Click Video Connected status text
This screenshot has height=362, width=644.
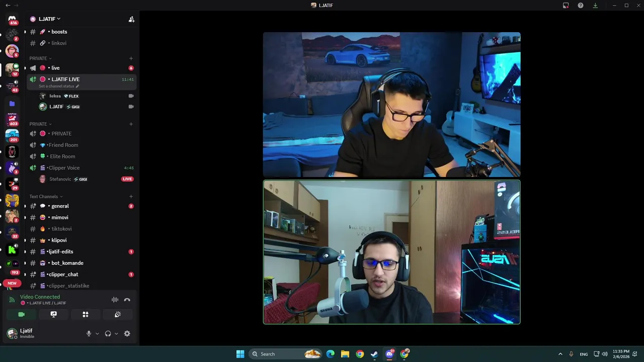[x=40, y=297]
